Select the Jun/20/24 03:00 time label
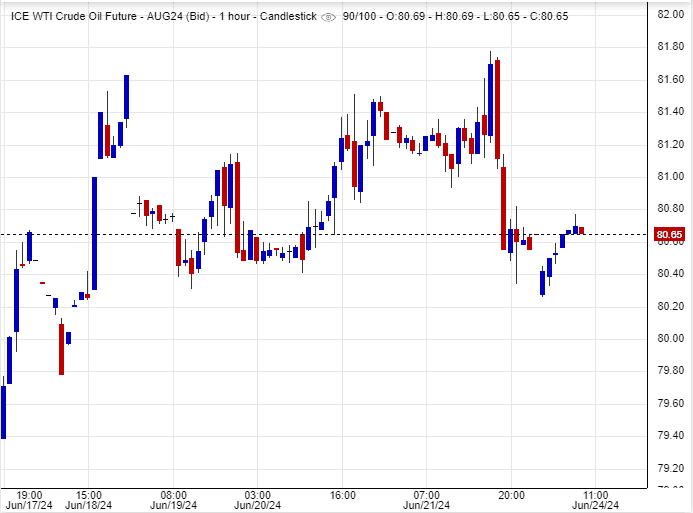The image size is (693, 513). [257, 499]
